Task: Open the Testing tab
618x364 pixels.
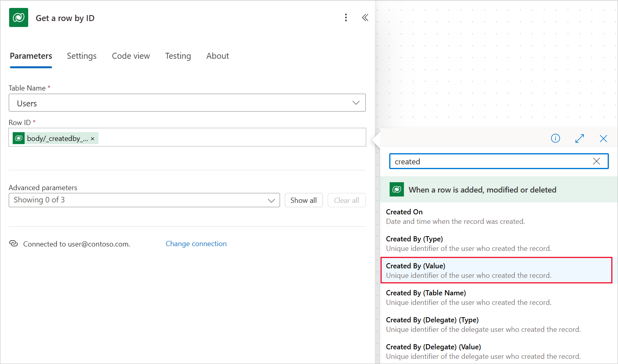Action: [x=178, y=56]
